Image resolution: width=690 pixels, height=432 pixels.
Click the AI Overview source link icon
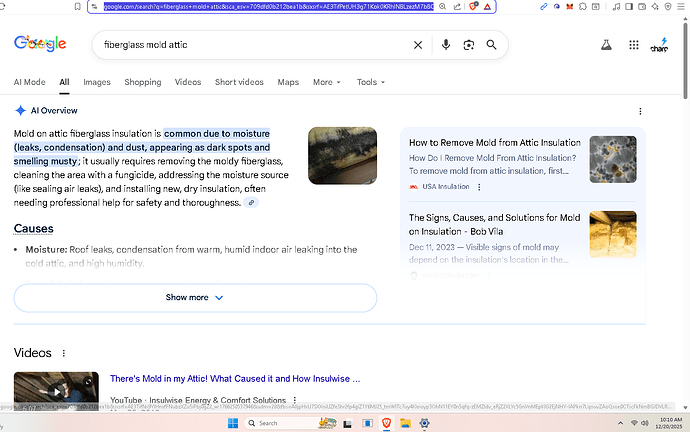(251, 202)
